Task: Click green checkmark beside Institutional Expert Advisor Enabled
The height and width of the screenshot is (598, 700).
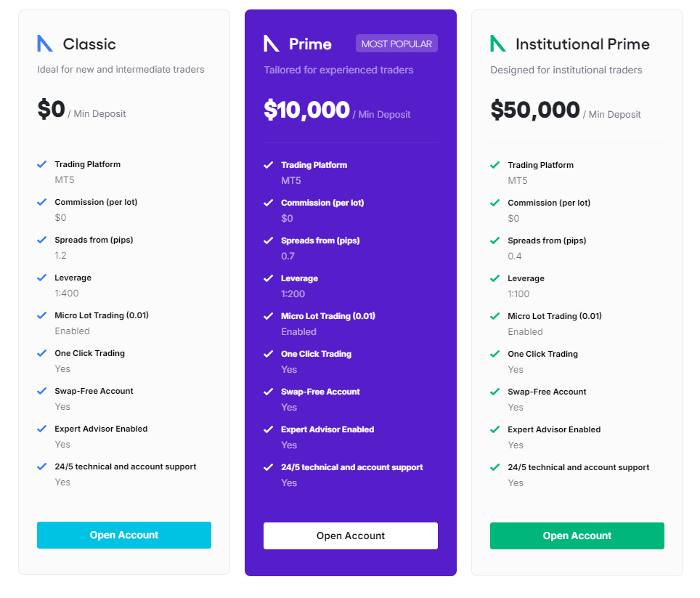Action: pos(495,429)
